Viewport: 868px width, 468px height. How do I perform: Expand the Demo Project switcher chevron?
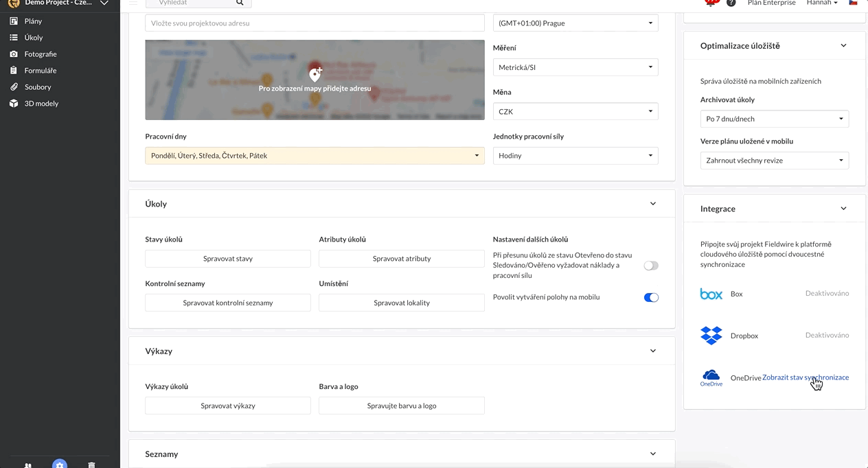[x=104, y=3]
